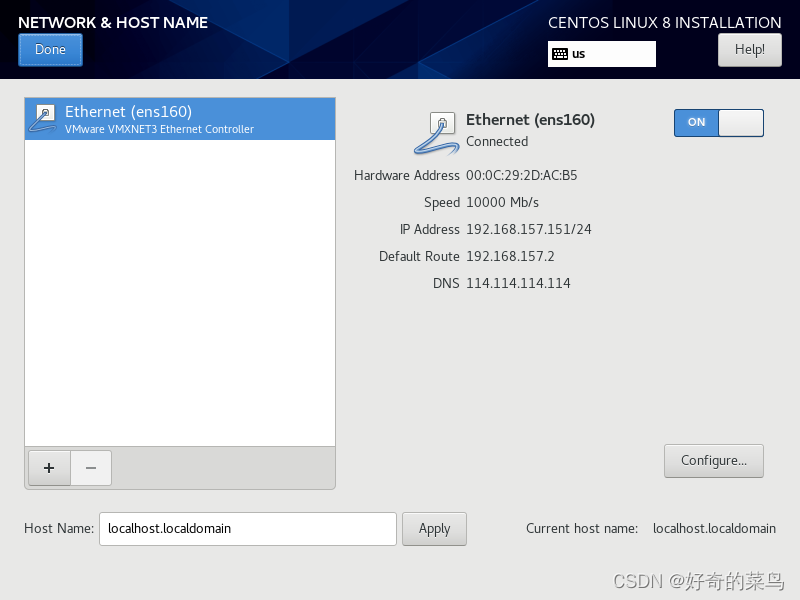The width and height of the screenshot is (800, 600).
Task: Click the keyboard icon in the layout indicator
Action: click(x=560, y=54)
